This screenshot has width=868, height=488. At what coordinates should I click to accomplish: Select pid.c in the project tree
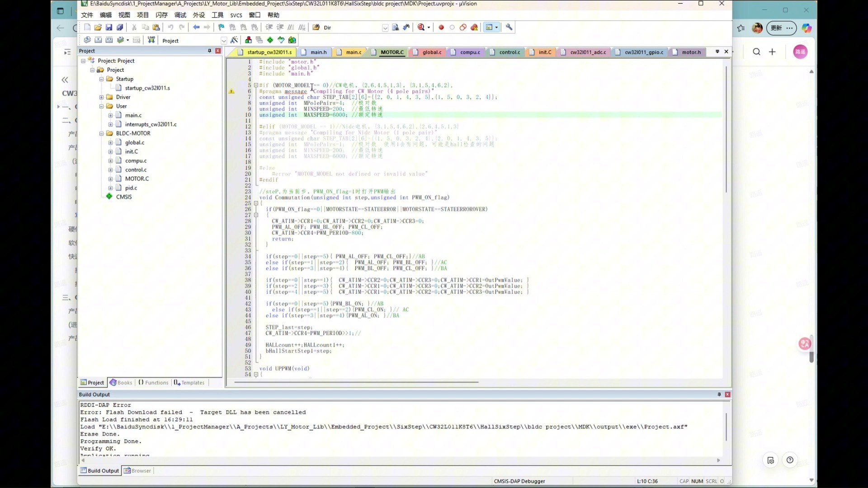click(x=131, y=188)
